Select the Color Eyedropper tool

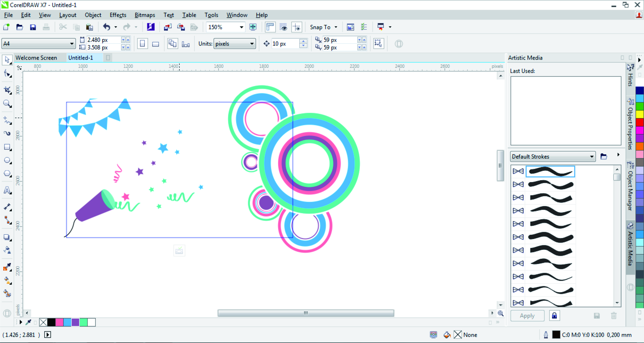pyautogui.click(x=7, y=267)
